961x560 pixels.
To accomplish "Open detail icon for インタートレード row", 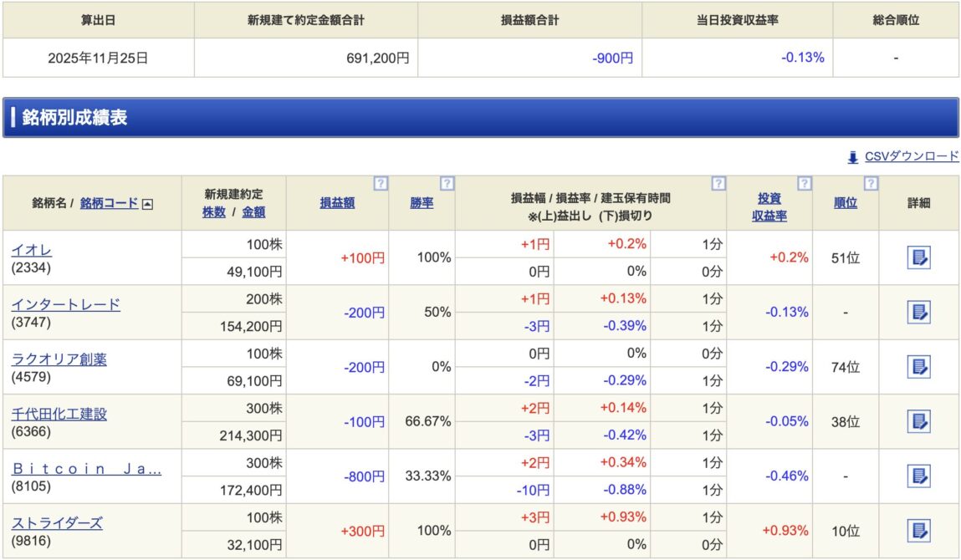I will tap(918, 313).
